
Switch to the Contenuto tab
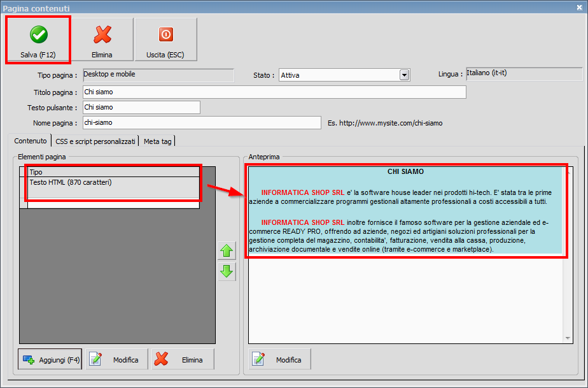pyautogui.click(x=31, y=141)
